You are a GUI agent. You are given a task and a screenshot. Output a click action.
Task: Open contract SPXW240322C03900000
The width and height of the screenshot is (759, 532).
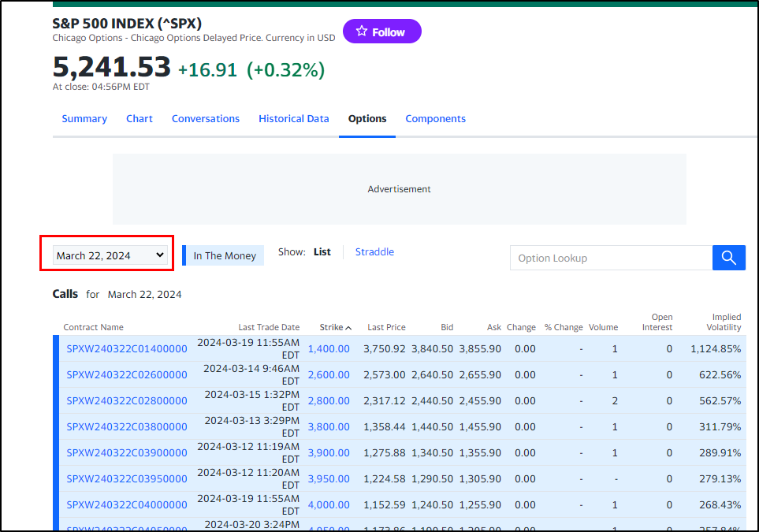pyautogui.click(x=127, y=453)
